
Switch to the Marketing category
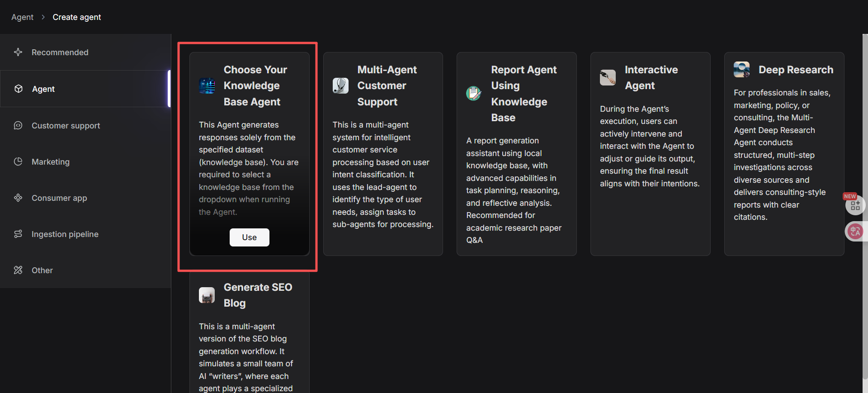85,161
